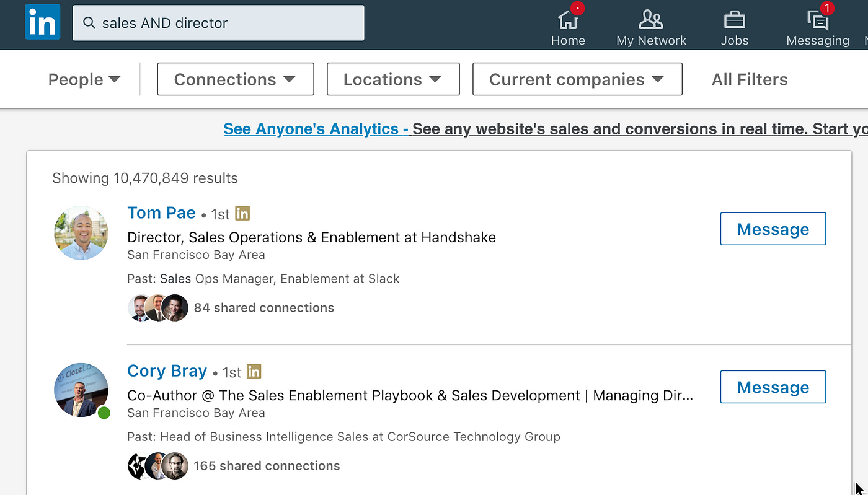
Task: Click the ad text about website's sales and conversions
Action: 640,129
